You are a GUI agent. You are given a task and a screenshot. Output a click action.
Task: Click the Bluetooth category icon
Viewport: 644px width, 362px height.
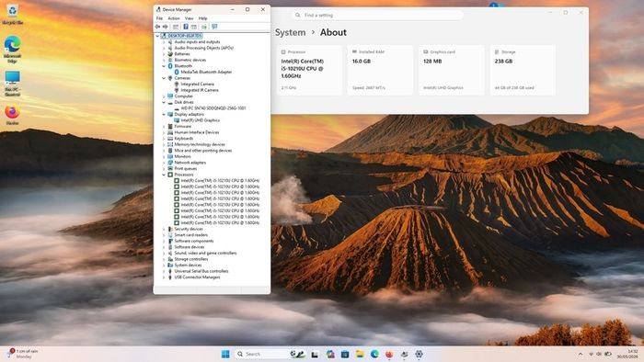point(170,66)
